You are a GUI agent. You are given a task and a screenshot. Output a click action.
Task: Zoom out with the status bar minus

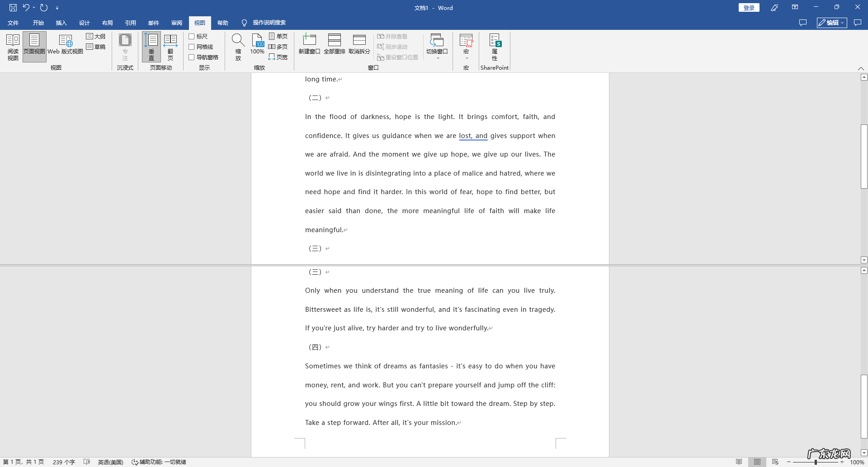(x=789, y=462)
